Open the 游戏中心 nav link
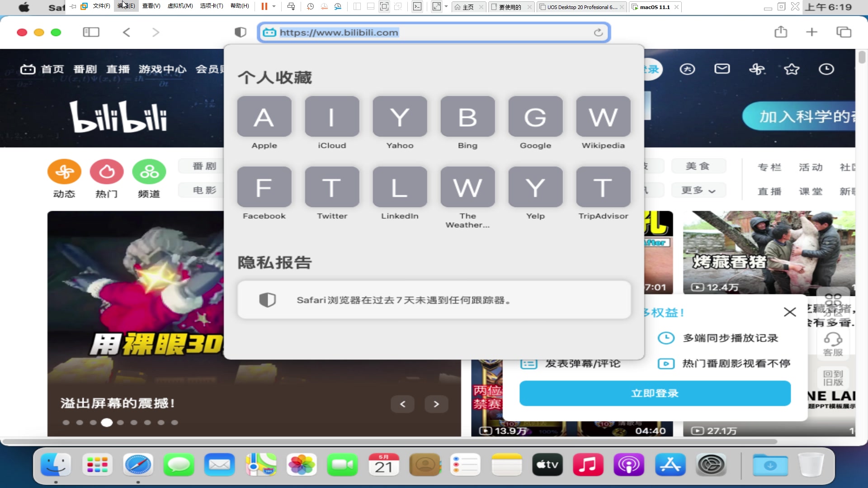 tap(162, 69)
